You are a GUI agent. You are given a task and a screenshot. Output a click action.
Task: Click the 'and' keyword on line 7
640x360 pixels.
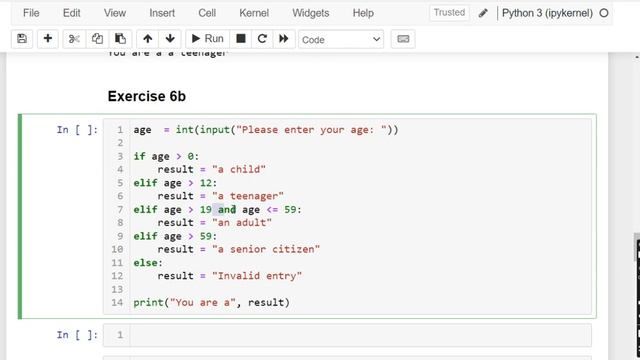(227, 210)
